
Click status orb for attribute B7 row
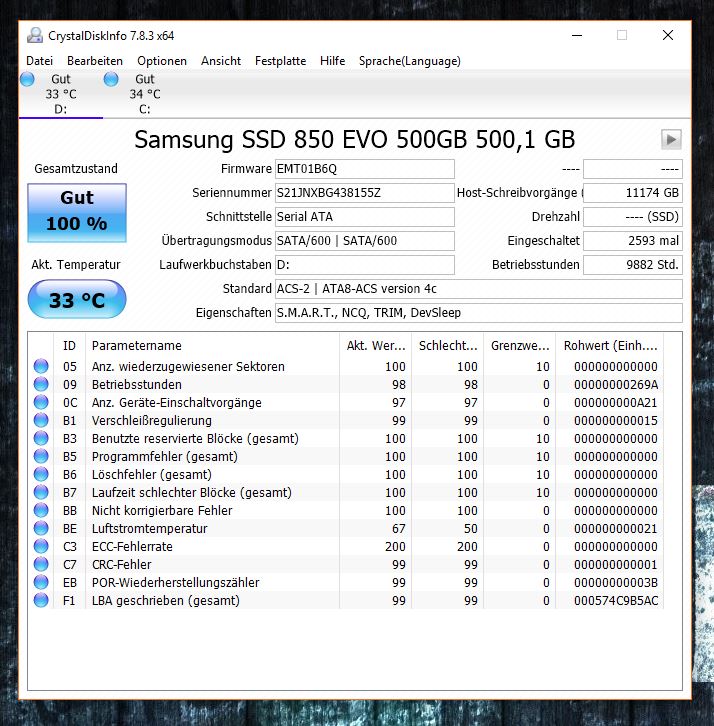pos(41,492)
